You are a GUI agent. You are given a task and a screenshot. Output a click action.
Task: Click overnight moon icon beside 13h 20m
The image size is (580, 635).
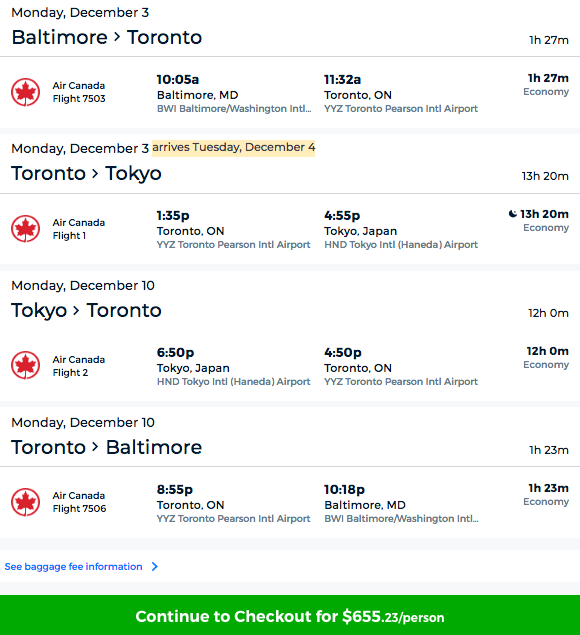tap(513, 213)
